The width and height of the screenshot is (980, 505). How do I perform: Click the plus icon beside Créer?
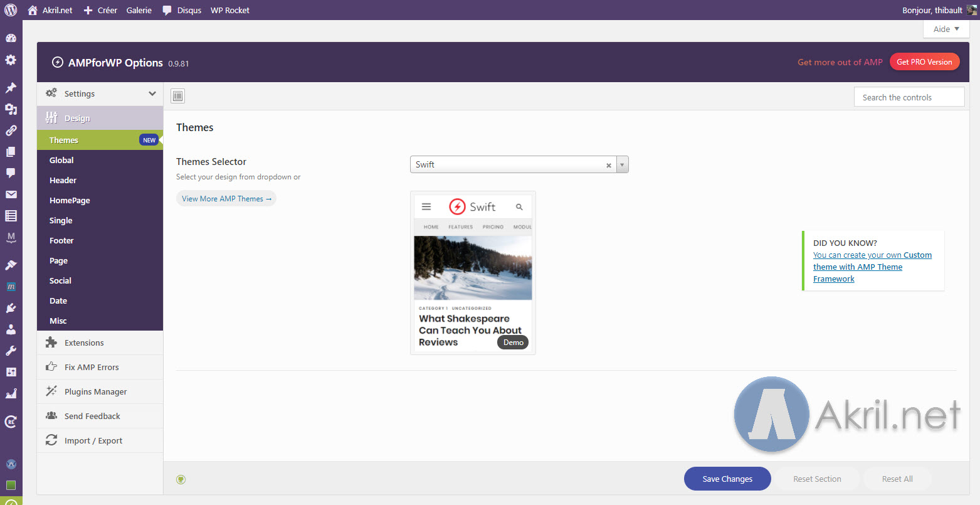88,10
